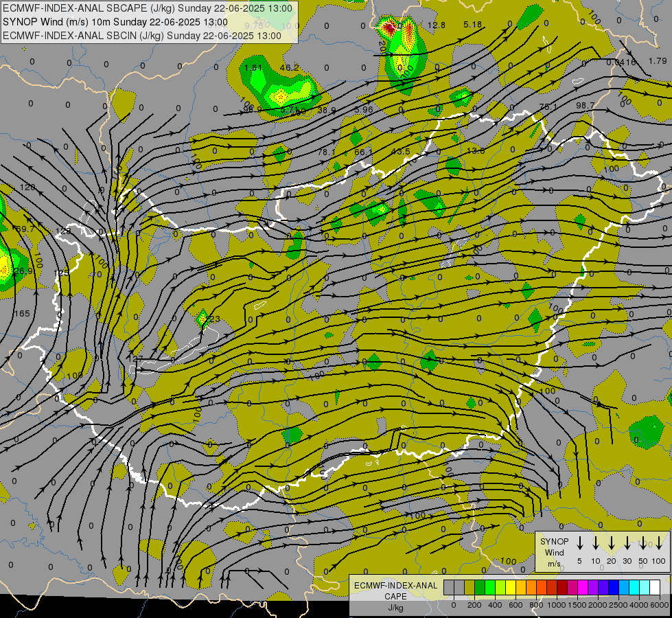The height and width of the screenshot is (618, 672).
Task: Click the map value '26.9'
Action: pyautogui.click(x=23, y=271)
